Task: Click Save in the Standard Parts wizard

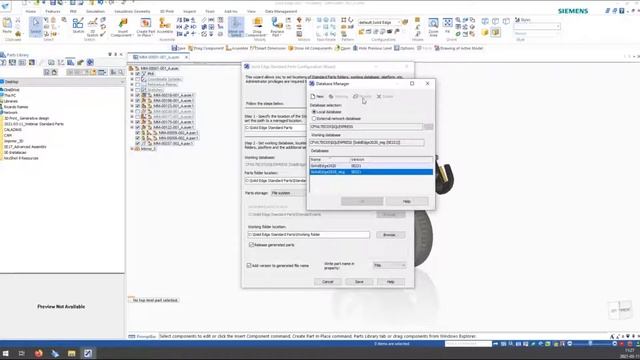Action: click(x=359, y=282)
